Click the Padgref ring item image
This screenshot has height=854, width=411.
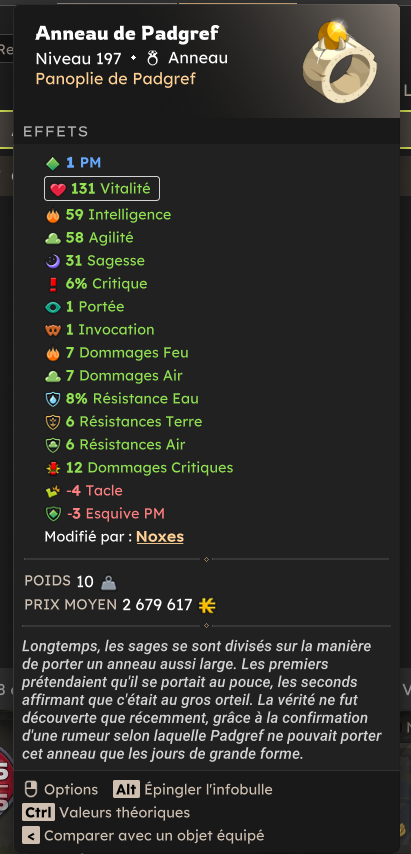[340, 60]
